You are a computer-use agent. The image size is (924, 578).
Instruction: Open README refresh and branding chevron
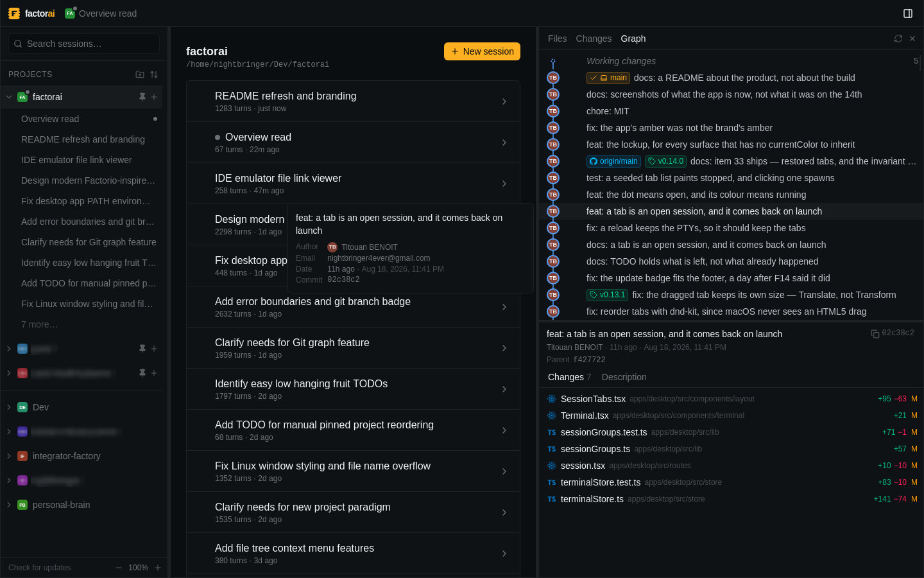click(504, 101)
